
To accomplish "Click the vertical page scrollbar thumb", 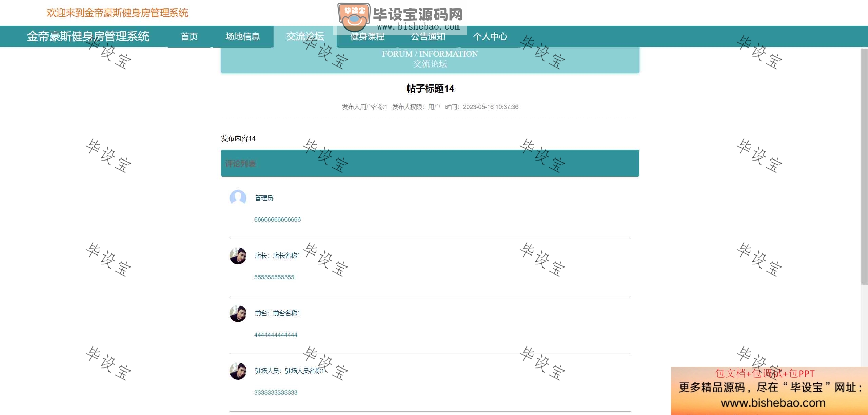I will pos(864,166).
